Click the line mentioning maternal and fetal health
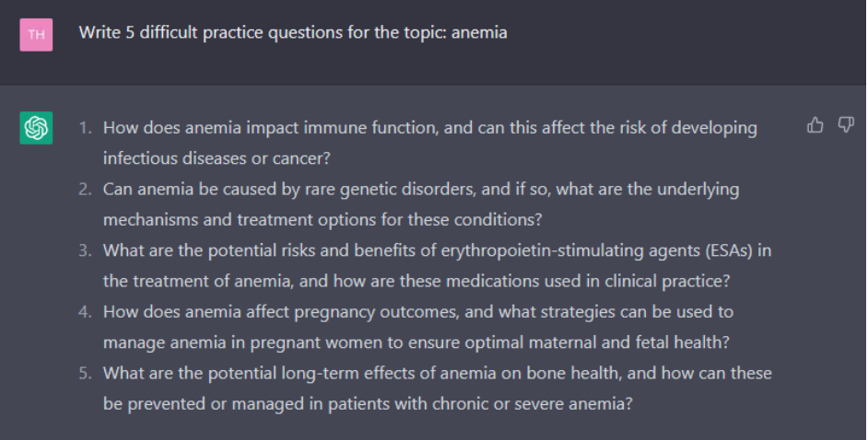868x440 pixels. coord(416,342)
